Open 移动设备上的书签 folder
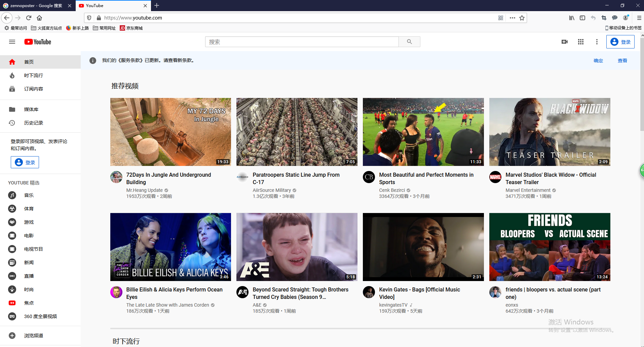Image resolution: width=644 pixels, height=347 pixels. 623,28
